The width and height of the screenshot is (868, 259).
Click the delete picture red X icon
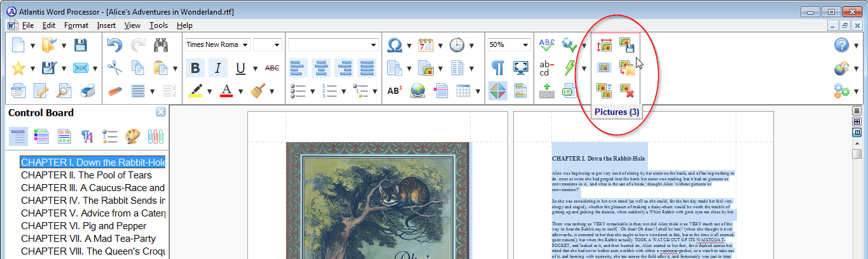pos(627,91)
